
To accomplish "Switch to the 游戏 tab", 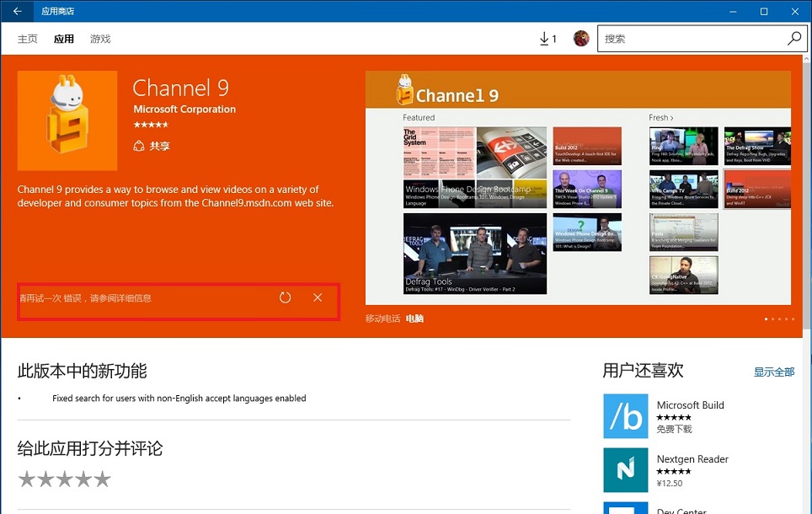I will coord(100,39).
